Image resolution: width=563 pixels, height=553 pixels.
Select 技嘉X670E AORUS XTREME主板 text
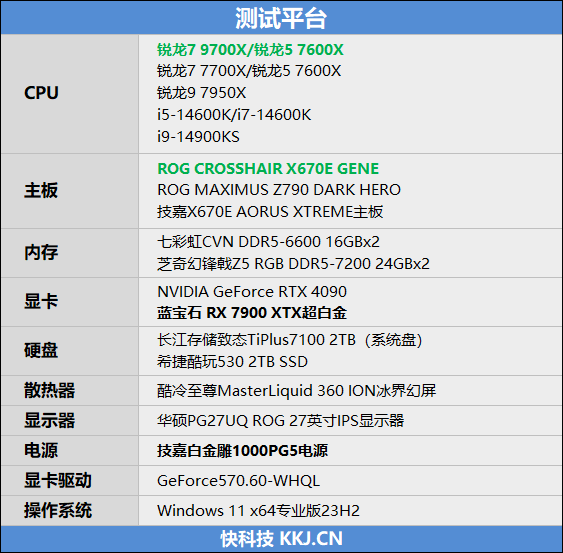(270, 212)
